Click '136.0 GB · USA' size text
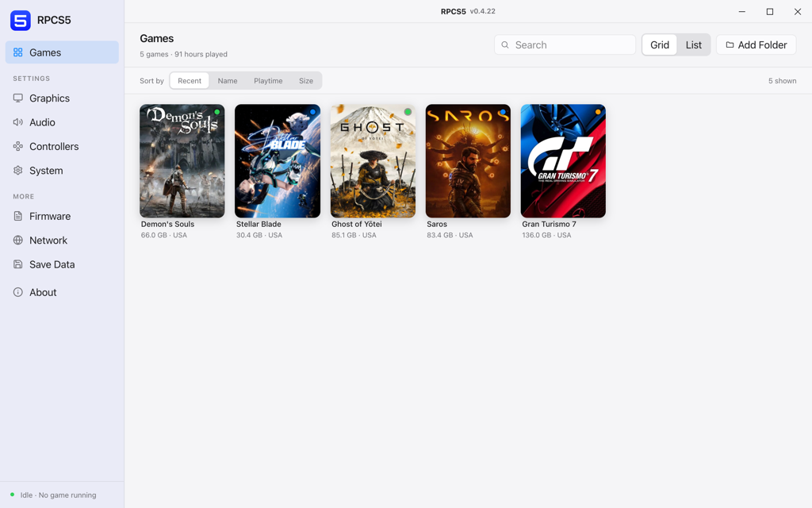The width and height of the screenshot is (812, 508). pyautogui.click(x=547, y=235)
